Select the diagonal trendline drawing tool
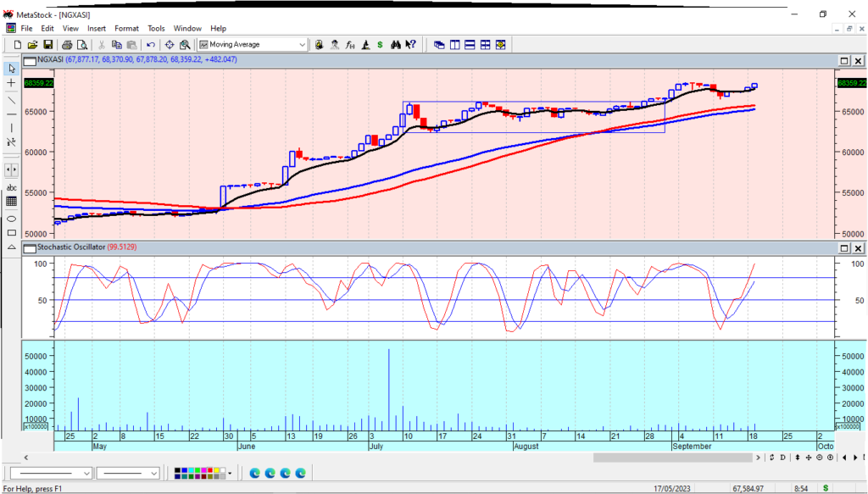Viewport: 868px width, 494px height. point(12,99)
